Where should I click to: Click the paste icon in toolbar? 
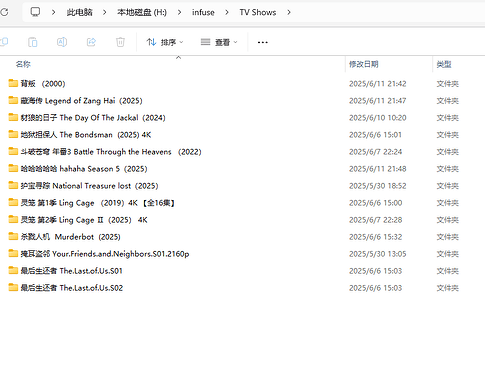click(x=33, y=42)
